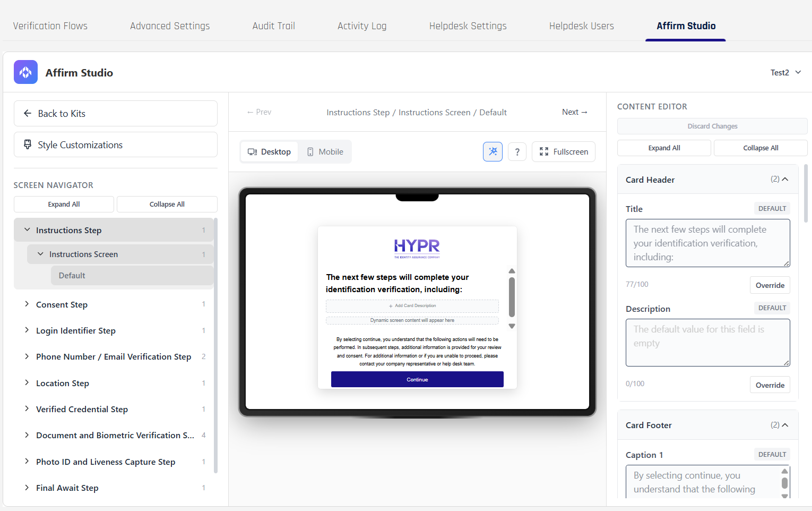
Task: Click the Style Customizations brush icon
Action: [x=28, y=144]
